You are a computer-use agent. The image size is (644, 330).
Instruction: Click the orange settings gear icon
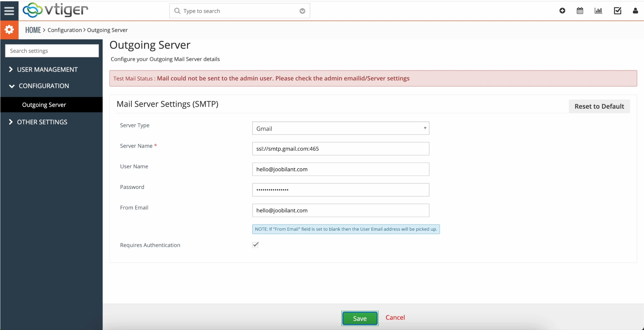(x=9, y=30)
